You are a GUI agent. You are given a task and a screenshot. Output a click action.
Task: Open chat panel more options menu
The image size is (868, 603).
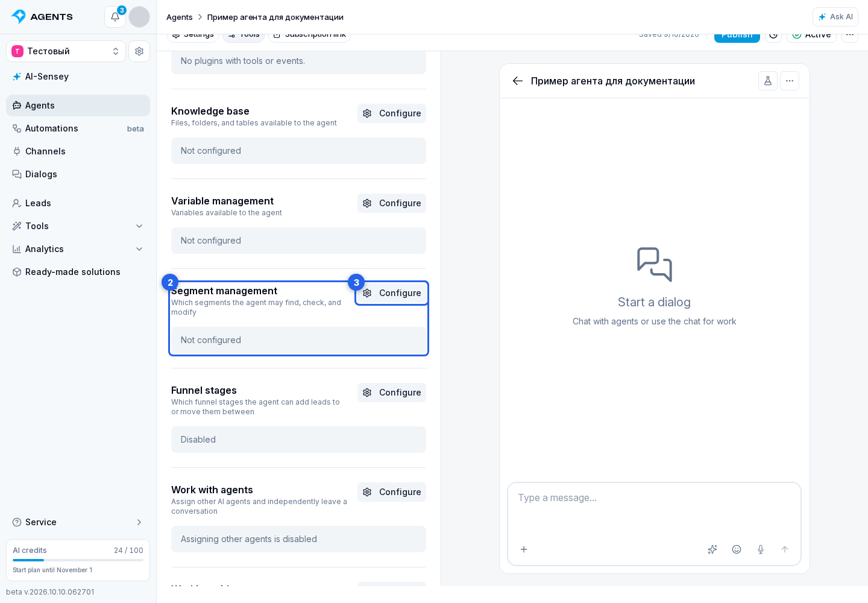click(x=790, y=81)
